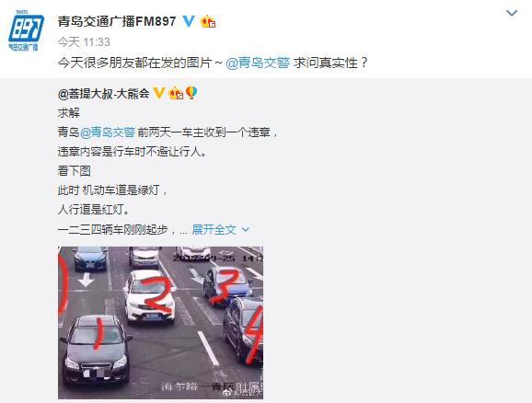Click the 求解 line in repost
The width and height of the screenshot is (532, 403).
pyautogui.click(x=69, y=112)
